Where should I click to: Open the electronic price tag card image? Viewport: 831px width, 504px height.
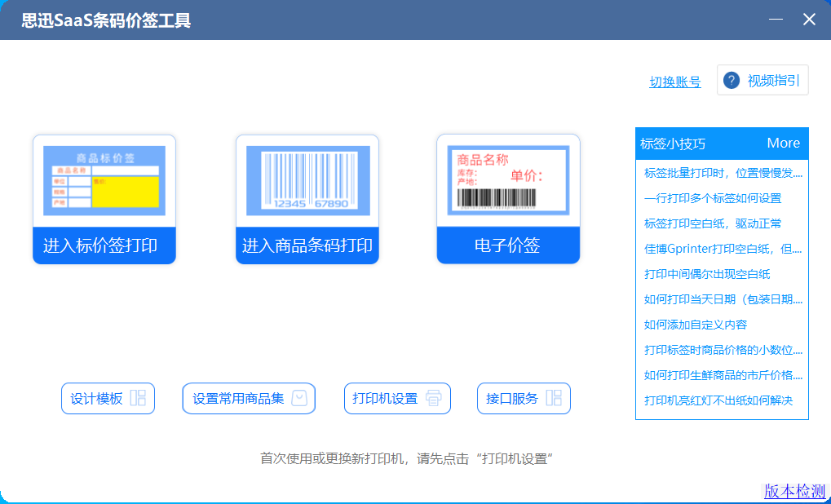[508, 180]
